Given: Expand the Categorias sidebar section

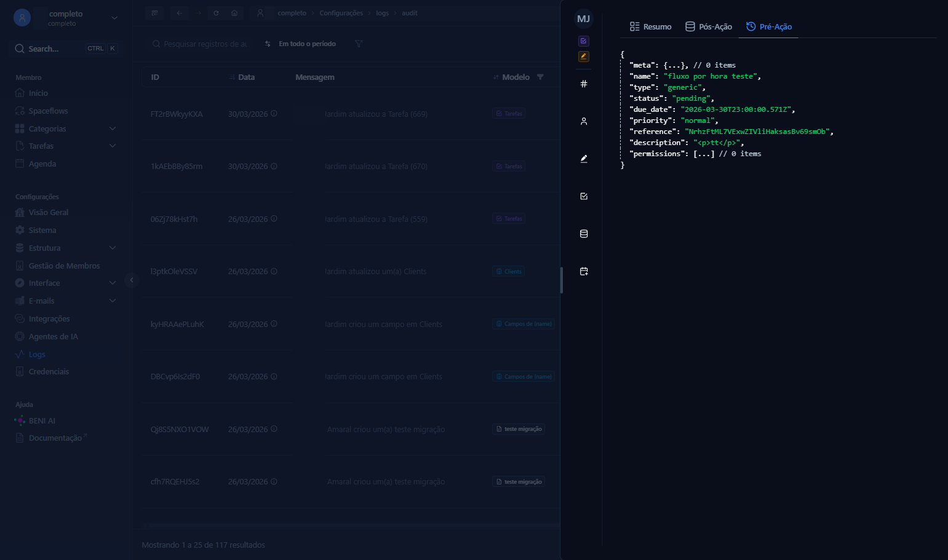Looking at the screenshot, I should point(113,128).
